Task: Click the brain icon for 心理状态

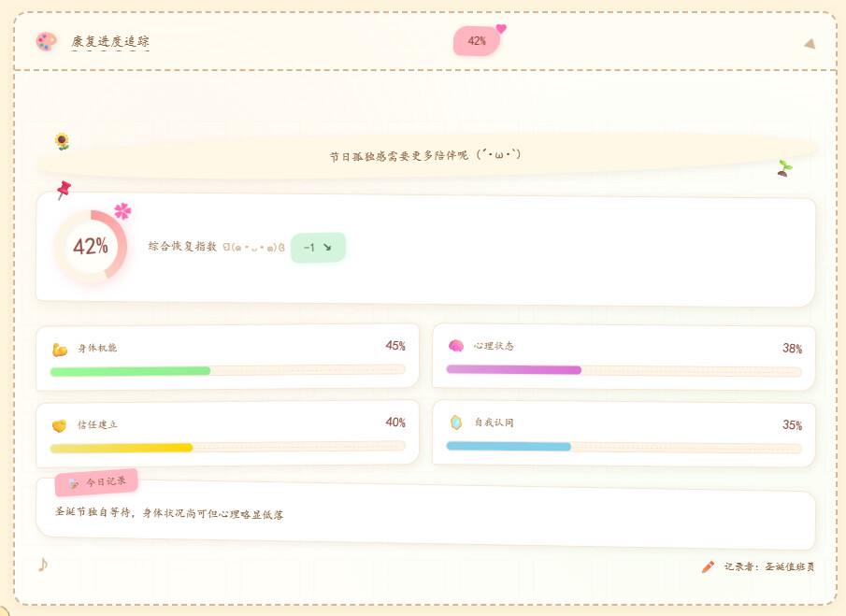Action: click(x=456, y=346)
